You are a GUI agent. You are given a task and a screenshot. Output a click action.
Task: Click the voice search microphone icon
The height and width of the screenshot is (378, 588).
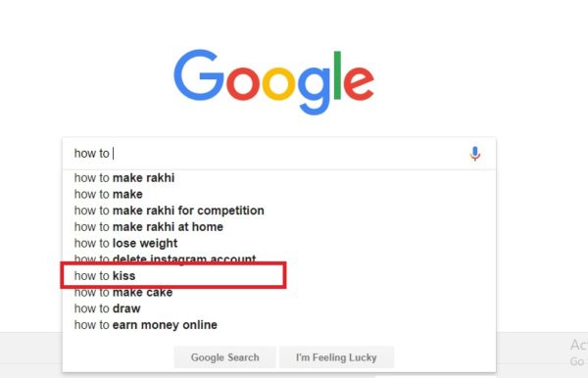[474, 154]
